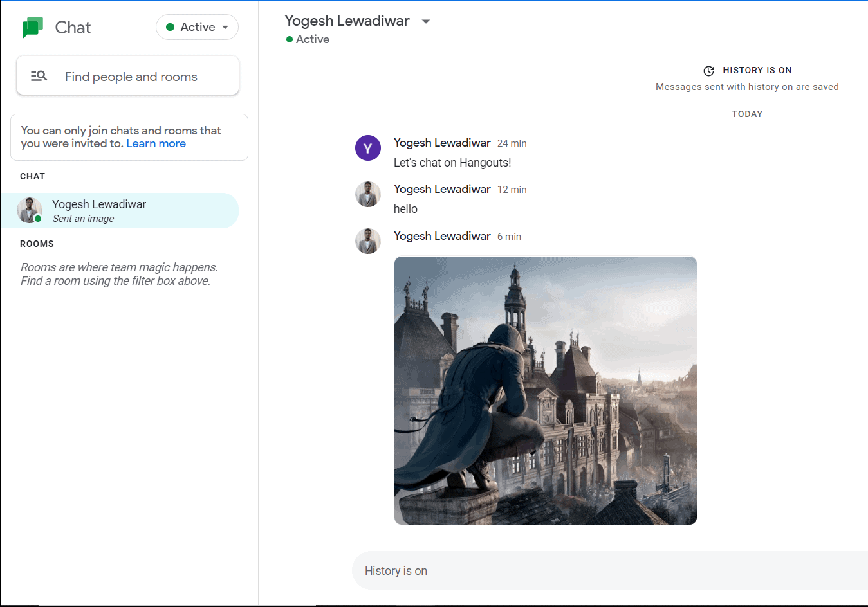Click the avatar beside the image message

368,241
